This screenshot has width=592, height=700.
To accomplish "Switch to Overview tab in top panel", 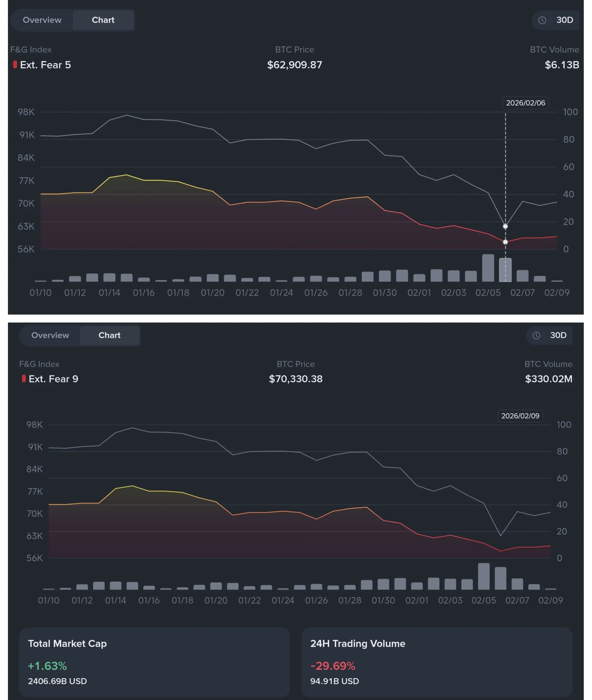I will [42, 20].
